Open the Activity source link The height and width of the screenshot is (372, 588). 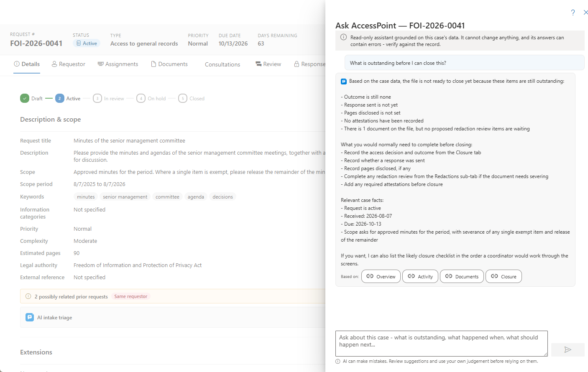(x=420, y=277)
